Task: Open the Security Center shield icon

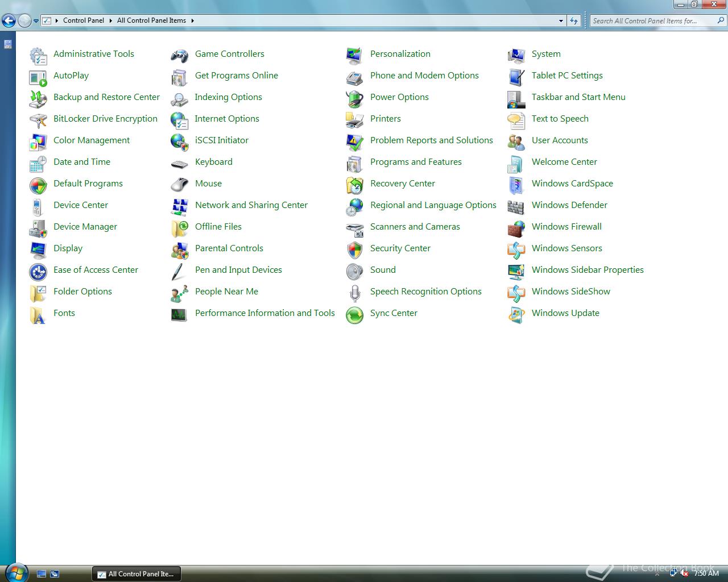Action: [x=355, y=250]
